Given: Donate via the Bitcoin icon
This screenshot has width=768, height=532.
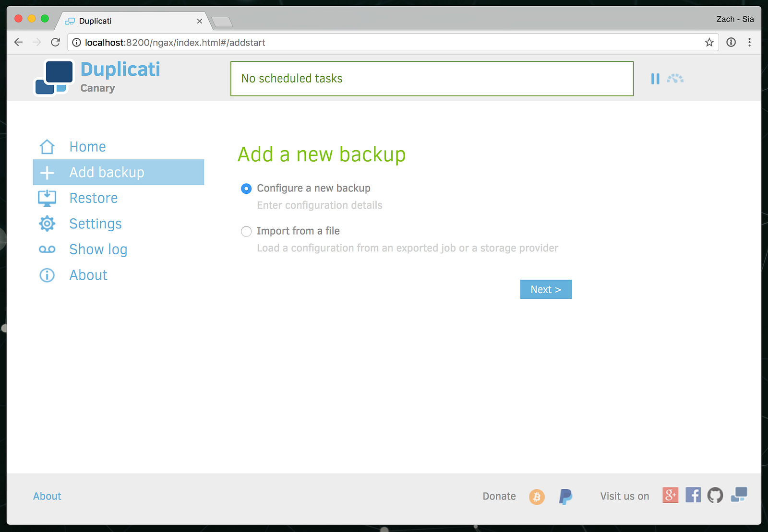Looking at the screenshot, I should click(537, 497).
